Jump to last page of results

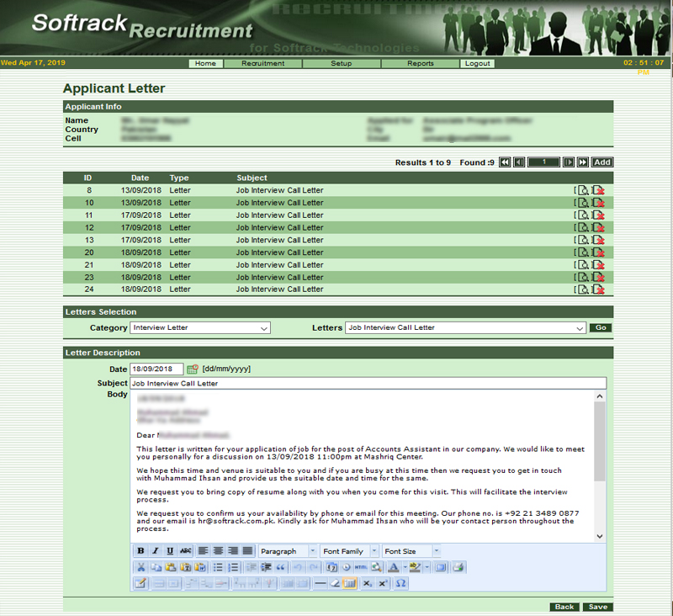[x=582, y=162]
